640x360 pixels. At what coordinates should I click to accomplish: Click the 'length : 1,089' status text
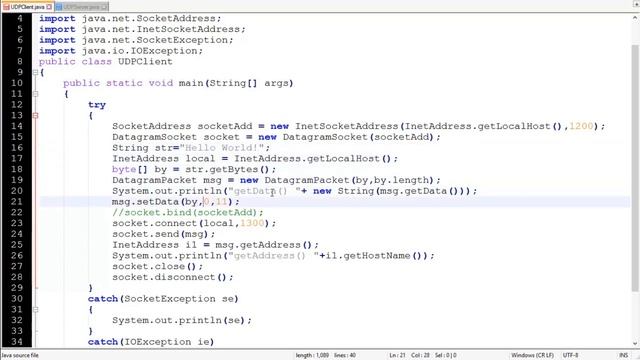coord(312,355)
